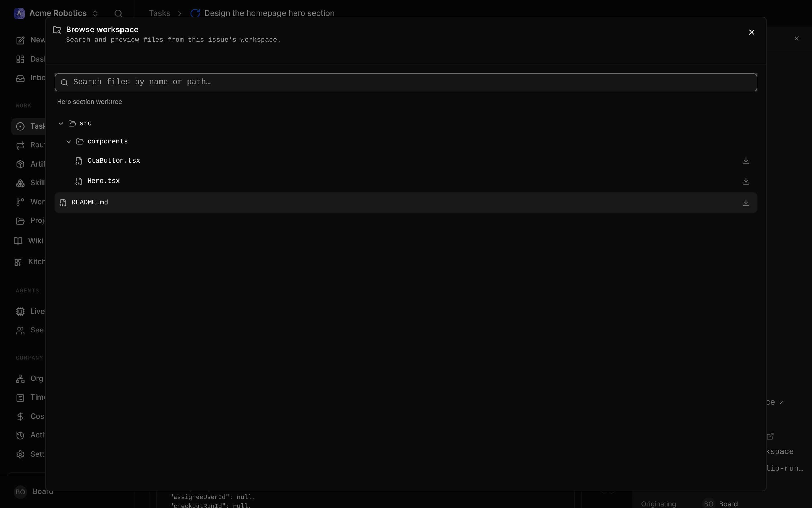
Task: Select the README.md file row
Action: (x=406, y=203)
